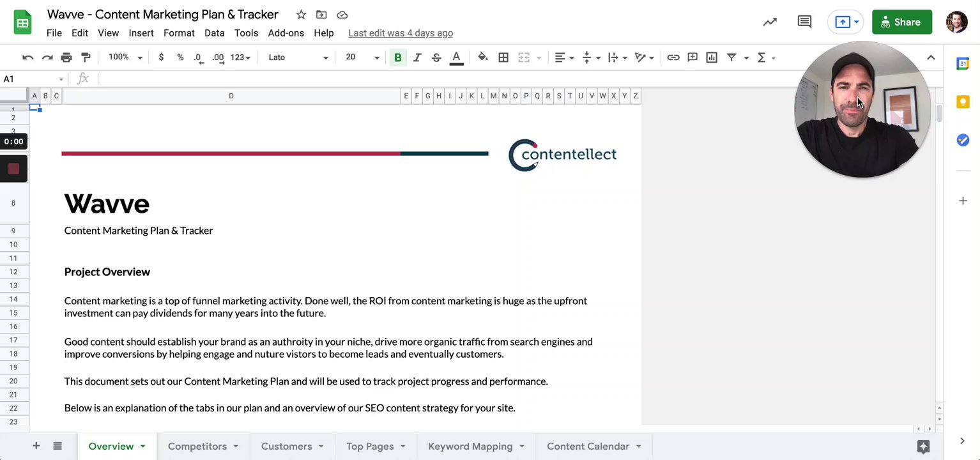The height and width of the screenshot is (460, 980).
Task: Open text rotation dropdown
Action: (x=644, y=57)
